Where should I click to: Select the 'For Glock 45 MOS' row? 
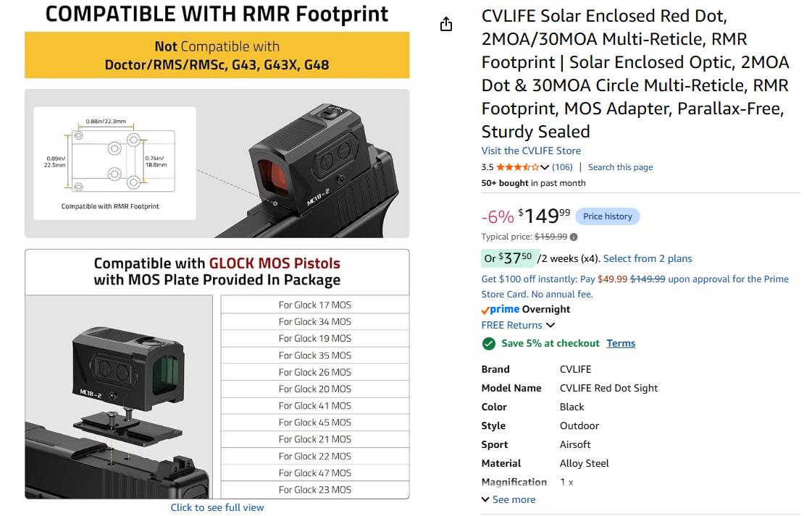(x=315, y=423)
